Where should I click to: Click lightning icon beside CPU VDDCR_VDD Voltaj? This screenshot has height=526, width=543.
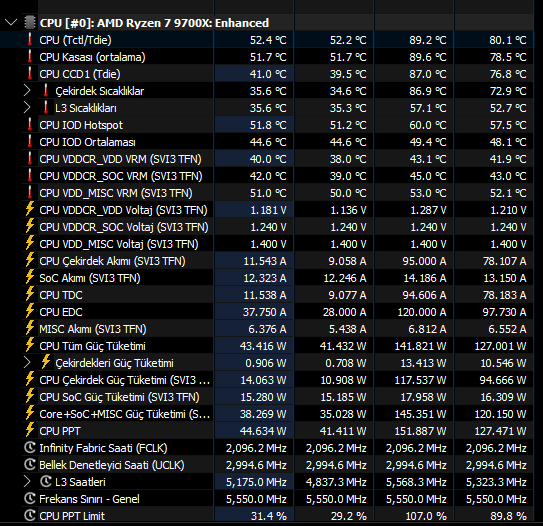(30, 209)
